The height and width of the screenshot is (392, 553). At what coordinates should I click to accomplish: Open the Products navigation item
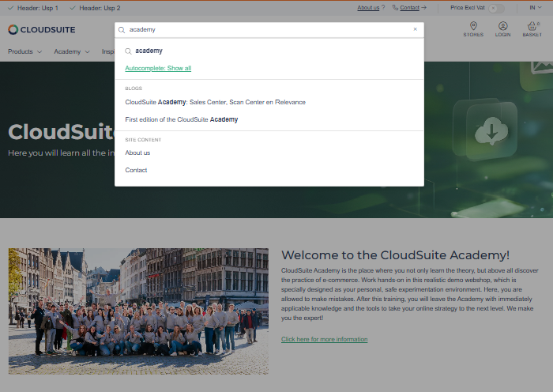click(21, 51)
